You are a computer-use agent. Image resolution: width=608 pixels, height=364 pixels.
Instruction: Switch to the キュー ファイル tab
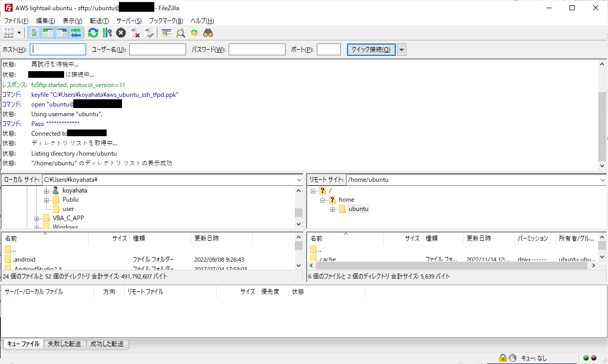click(x=23, y=344)
